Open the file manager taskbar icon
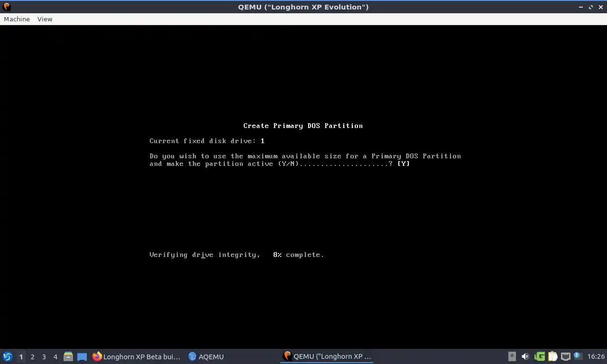The width and height of the screenshot is (607, 364). (68, 356)
